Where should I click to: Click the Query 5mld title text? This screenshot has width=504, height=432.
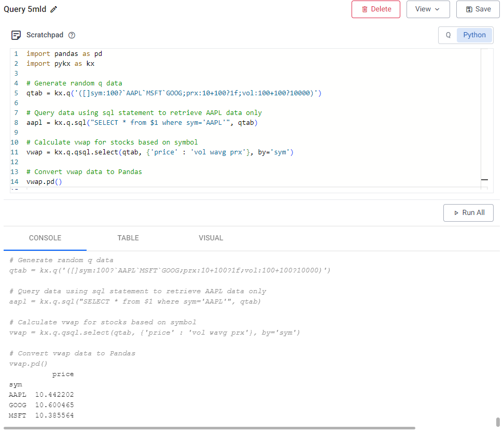click(25, 9)
